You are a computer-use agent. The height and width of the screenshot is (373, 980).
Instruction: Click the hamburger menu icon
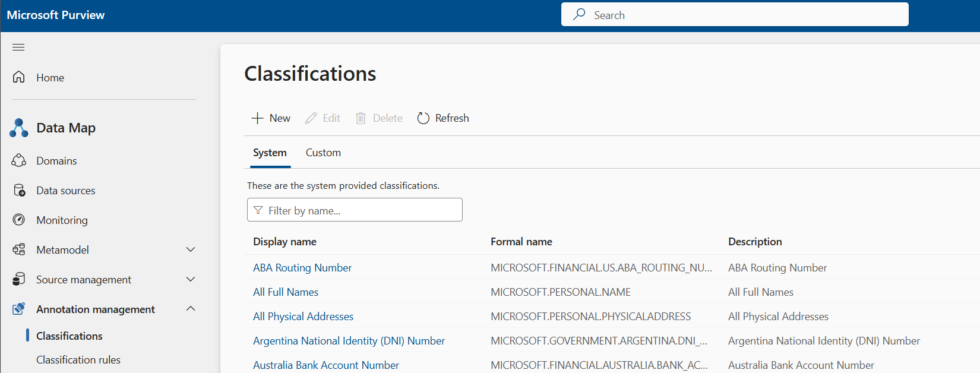(x=18, y=48)
